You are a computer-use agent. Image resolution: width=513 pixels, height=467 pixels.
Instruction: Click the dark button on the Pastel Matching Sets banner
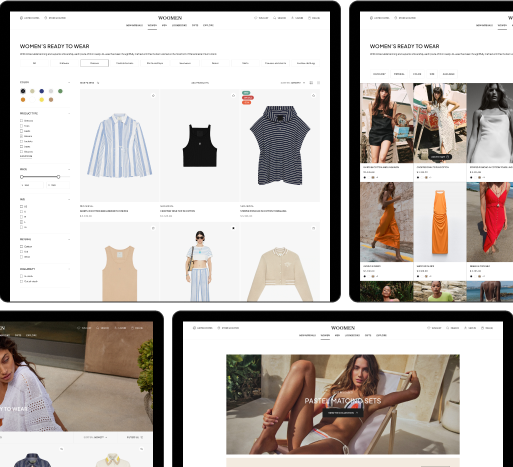[x=343, y=413]
